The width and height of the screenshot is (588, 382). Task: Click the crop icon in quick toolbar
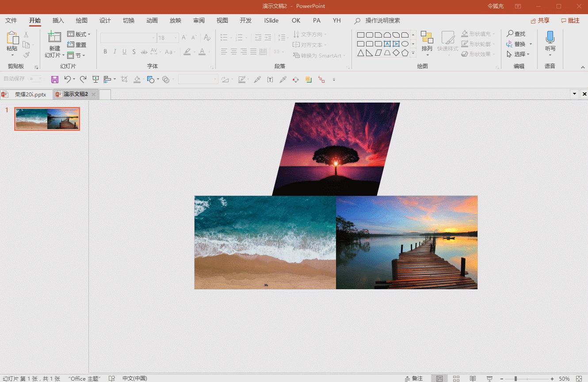point(124,80)
